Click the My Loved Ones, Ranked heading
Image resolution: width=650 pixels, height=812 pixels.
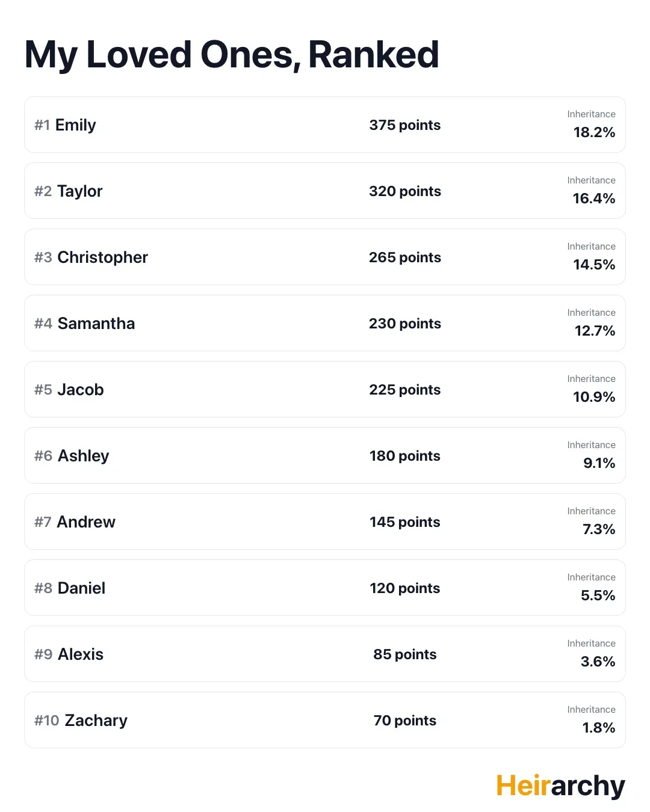coord(232,55)
